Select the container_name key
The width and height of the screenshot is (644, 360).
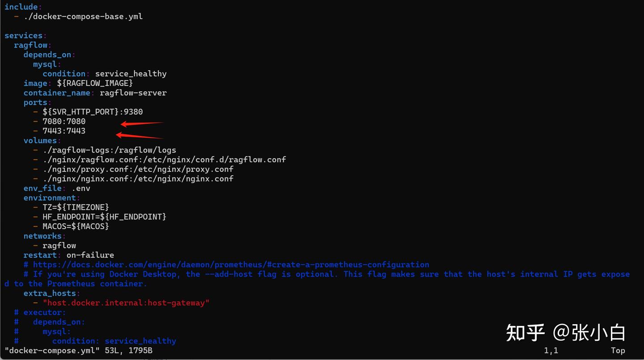coord(57,93)
